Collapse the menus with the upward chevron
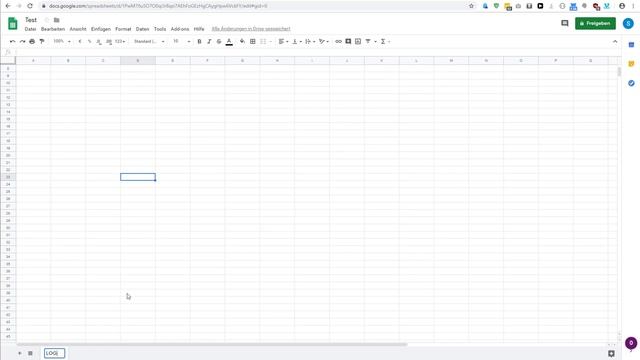This screenshot has width=640, height=360. point(615,41)
